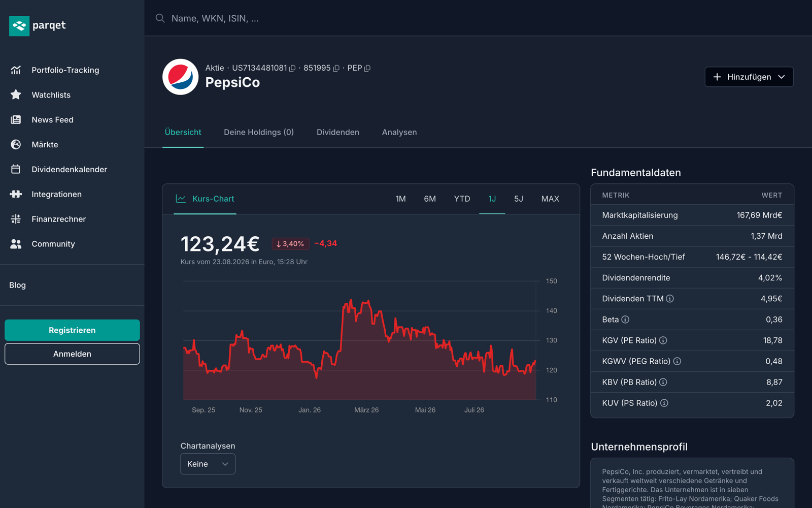Select the YTD chart range
Image resolution: width=812 pixels, height=508 pixels.
click(462, 199)
